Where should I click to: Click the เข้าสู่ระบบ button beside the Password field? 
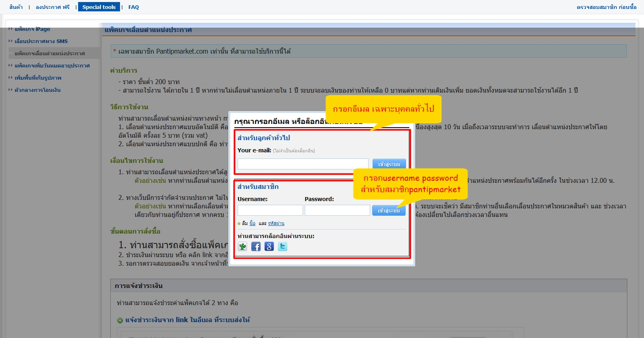point(389,210)
